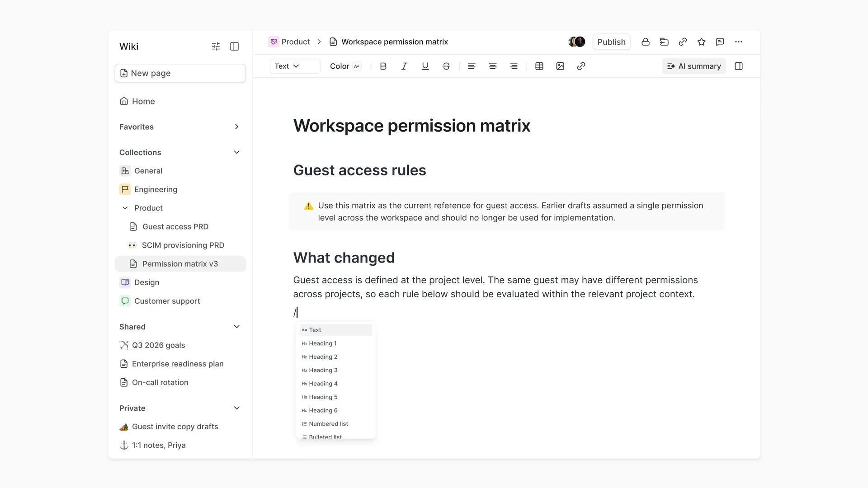
Task: Select Text option in slash menu
Action: coord(336,330)
